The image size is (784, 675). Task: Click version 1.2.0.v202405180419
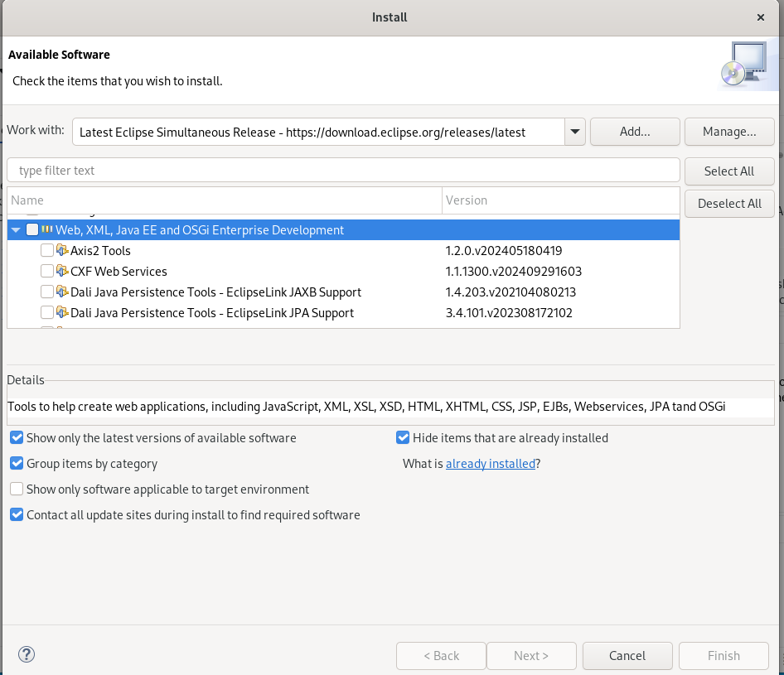(504, 250)
